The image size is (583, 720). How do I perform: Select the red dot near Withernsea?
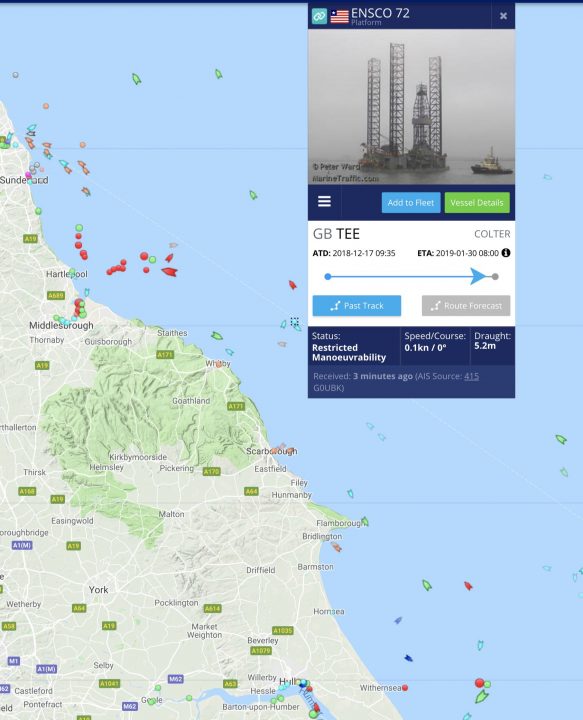tap(405, 688)
